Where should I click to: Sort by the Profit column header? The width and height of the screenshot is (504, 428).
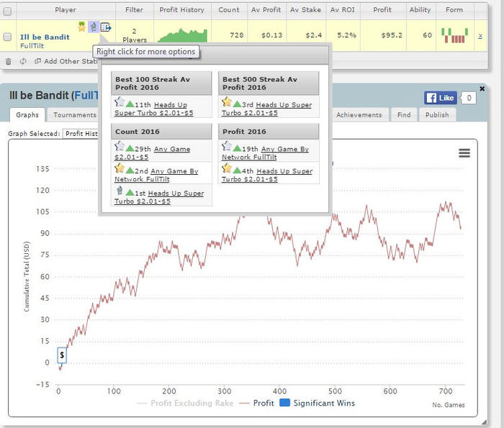point(382,10)
